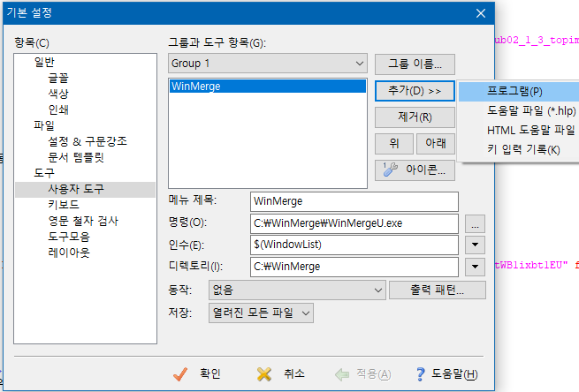Viewport: 579px width, 392px height.
Task: Click the blue question mark help icon
Action: pos(420,374)
